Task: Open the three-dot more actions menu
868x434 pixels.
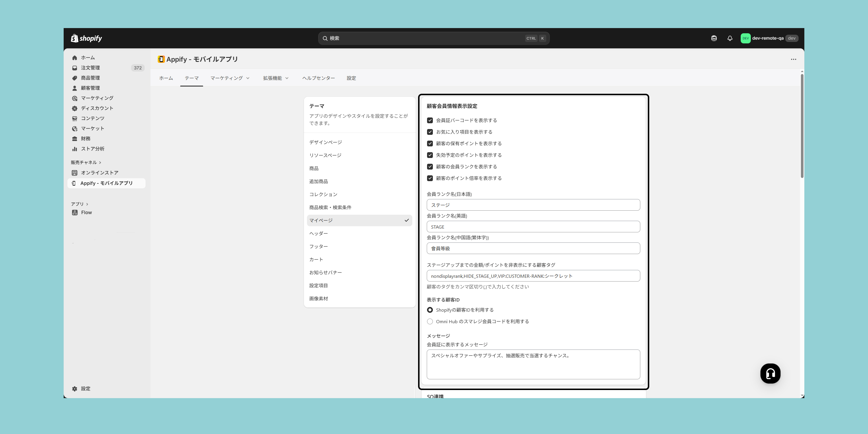Action: (794, 59)
